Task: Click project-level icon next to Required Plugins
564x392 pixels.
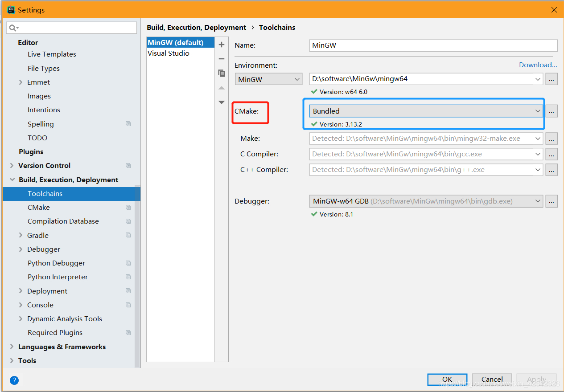Action: (x=128, y=332)
